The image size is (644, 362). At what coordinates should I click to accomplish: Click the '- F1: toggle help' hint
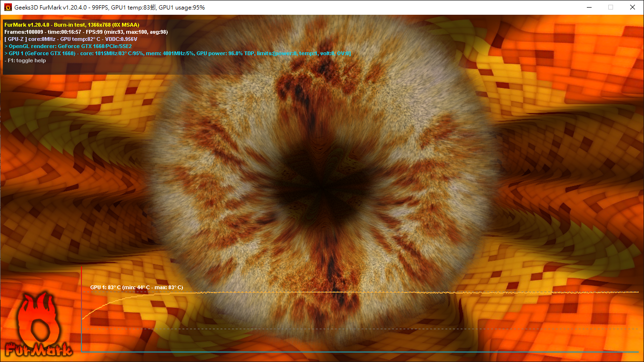pos(25,60)
